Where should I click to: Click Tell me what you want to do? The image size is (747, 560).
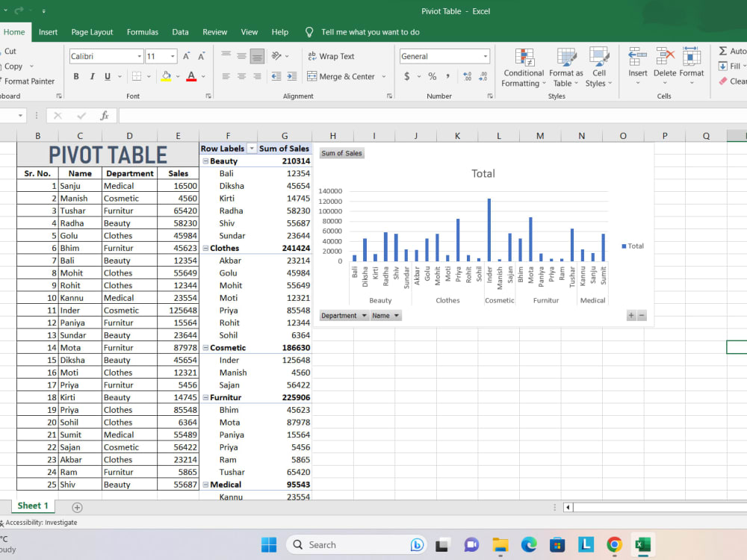coord(371,32)
